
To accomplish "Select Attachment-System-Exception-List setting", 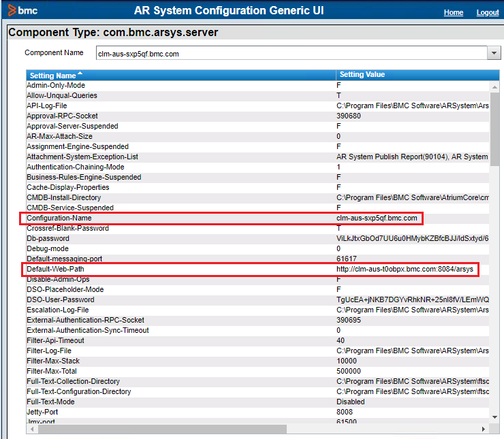I will pyautogui.click(x=82, y=157).
